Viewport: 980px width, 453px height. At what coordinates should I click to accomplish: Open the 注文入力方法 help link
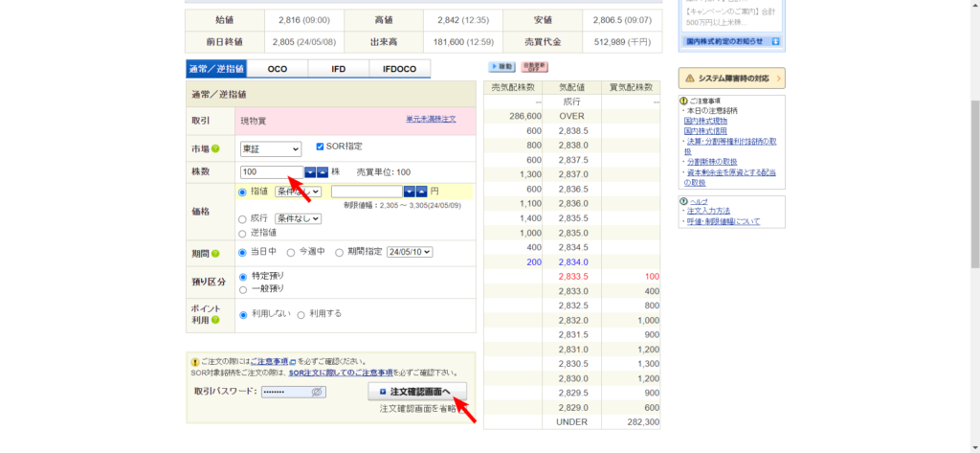pyautogui.click(x=708, y=212)
